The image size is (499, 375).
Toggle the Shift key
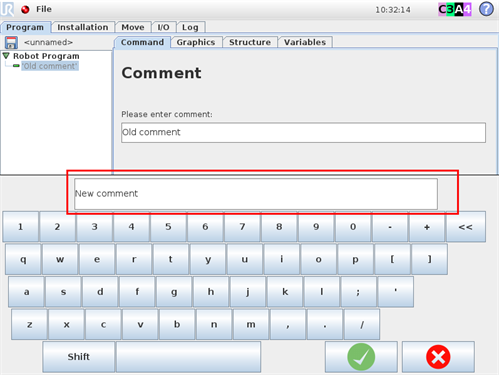[x=79, y=357]
